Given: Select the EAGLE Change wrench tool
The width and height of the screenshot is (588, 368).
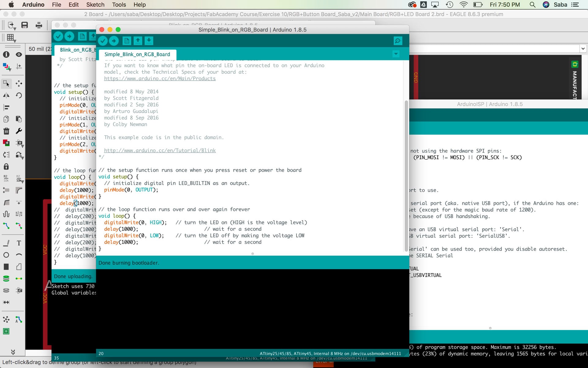Looking at the screenshot, I should pyautogui.click(x=19, y=131).
